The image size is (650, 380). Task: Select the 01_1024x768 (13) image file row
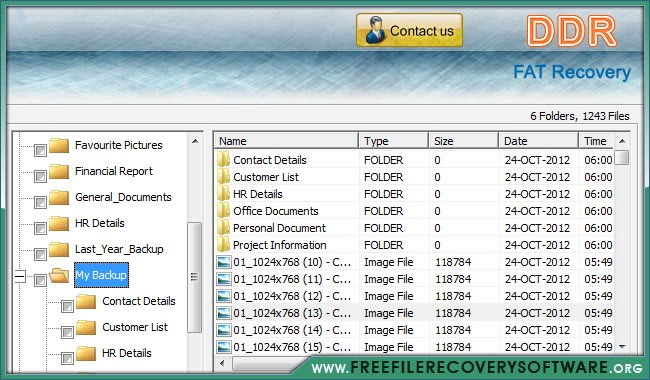click(415, 313)
